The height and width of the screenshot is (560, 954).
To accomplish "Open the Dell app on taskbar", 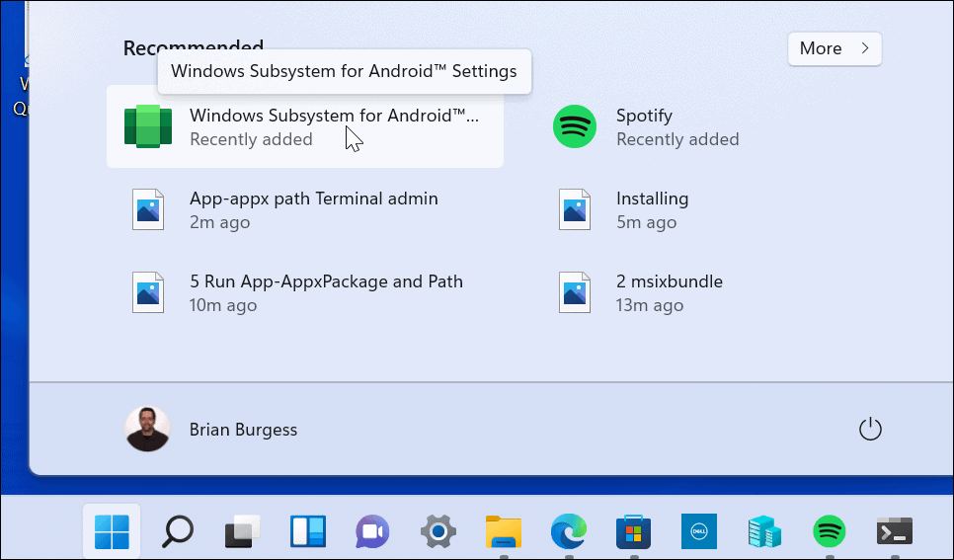I will (699, 532).
